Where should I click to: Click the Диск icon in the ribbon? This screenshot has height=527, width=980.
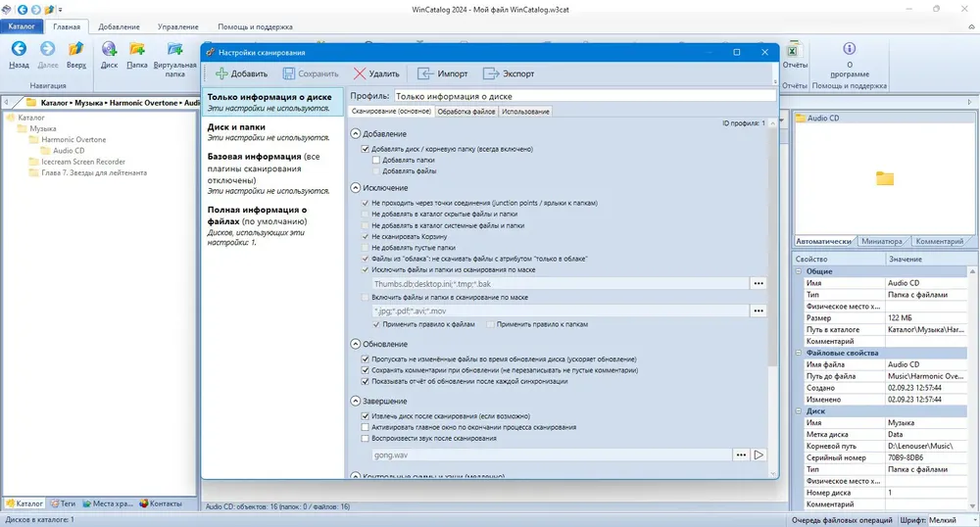110,49
